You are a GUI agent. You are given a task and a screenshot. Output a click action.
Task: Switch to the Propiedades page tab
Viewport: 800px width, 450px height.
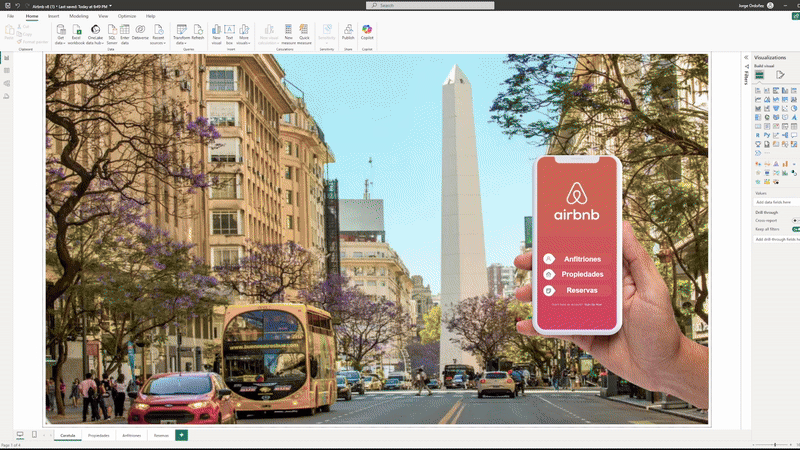[x=99, y=436]
